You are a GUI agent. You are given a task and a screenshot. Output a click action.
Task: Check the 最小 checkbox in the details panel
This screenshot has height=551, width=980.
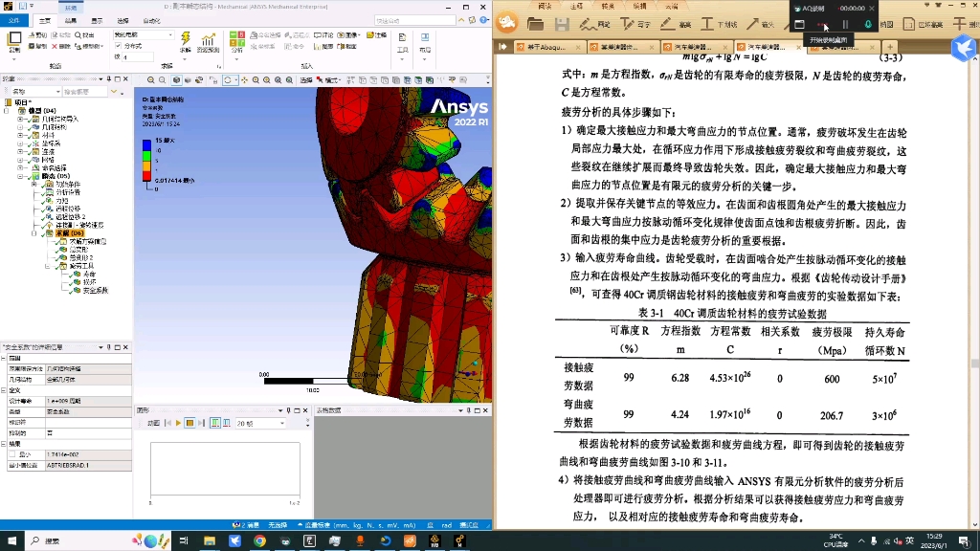pyautogui.click(x=11, y=454)
